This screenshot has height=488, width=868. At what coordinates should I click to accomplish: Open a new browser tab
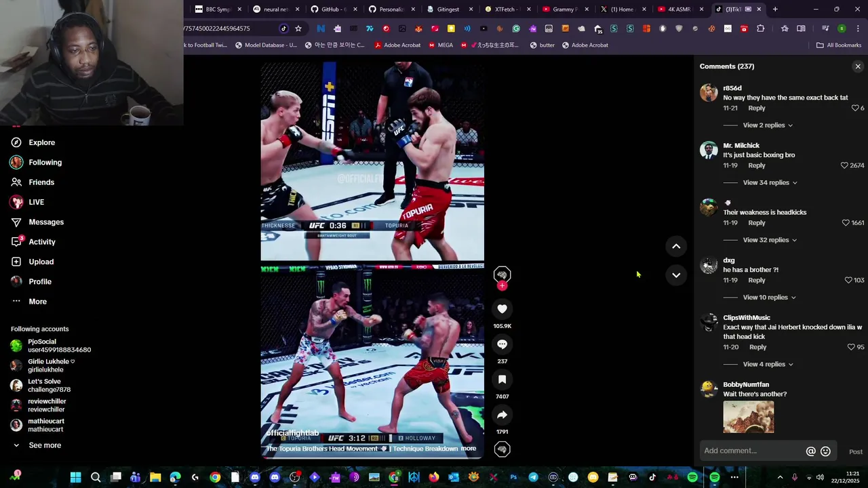coord(775,9)
